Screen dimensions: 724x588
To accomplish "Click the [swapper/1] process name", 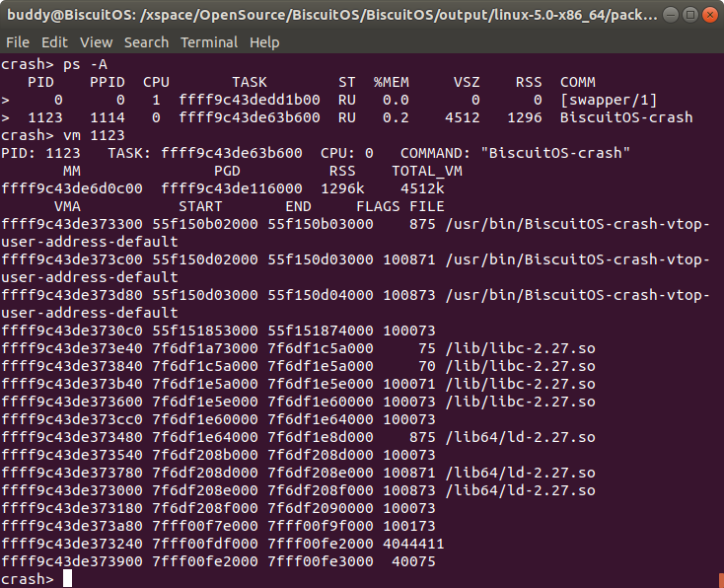I will pyautogui.click(x=609, y=100).
